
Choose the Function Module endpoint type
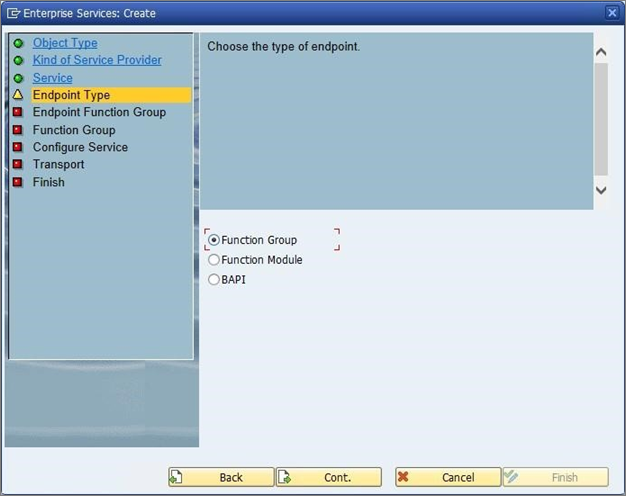(x=214, y=260)
